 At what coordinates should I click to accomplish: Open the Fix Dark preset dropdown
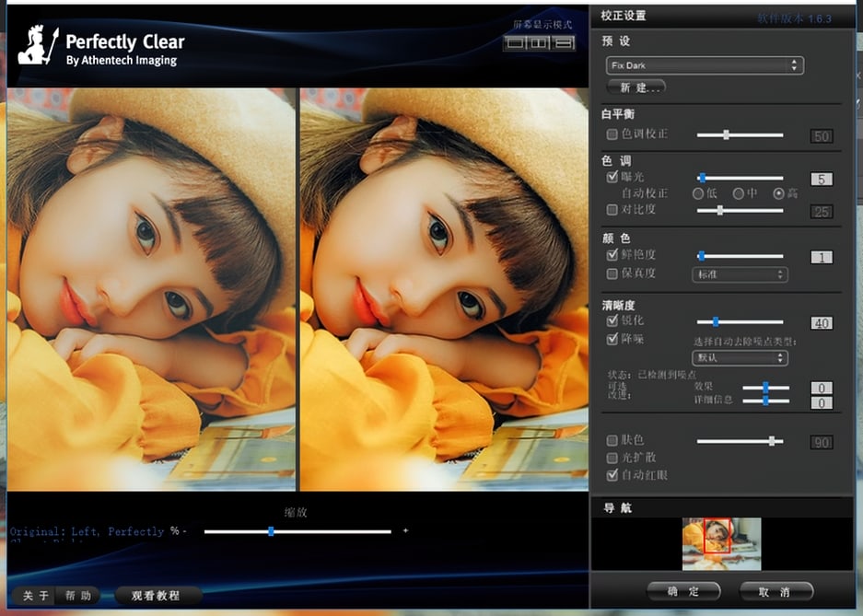click(x=705, y=65)
